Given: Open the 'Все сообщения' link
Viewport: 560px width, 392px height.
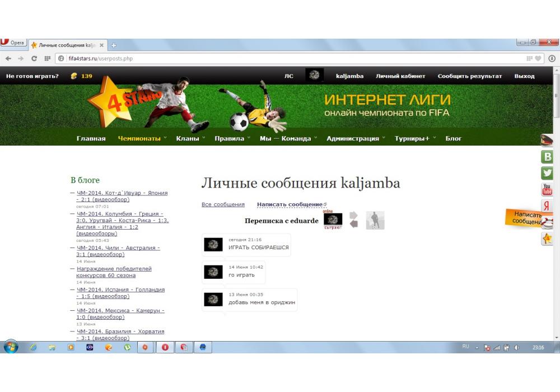Looking at the screenshot, I should pyautogui.click(x=223, y=204).
